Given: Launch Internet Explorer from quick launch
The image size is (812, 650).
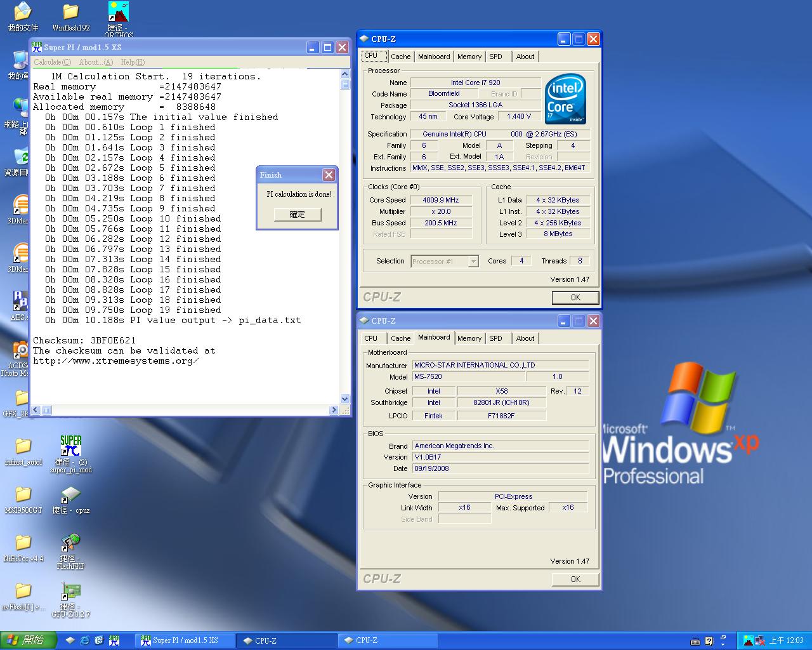Looking at the screenshot, I should pos(85,640).
